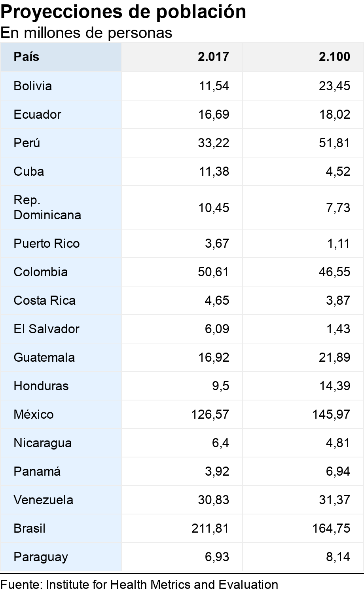Select El Salvador's 2.100 value 1,43
This screenshot has height=592, width=364.
click(338, 329)
